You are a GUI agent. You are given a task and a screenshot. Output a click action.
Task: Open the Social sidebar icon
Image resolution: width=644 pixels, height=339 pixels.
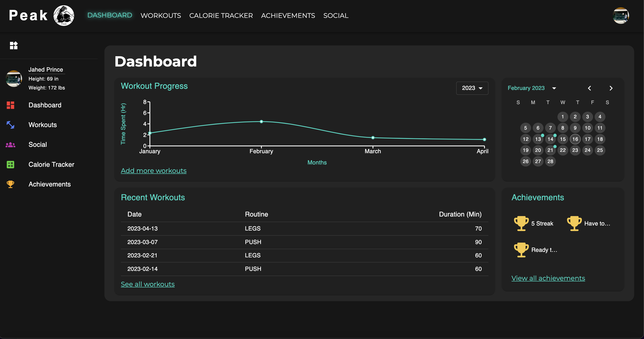tap(10, 144)
